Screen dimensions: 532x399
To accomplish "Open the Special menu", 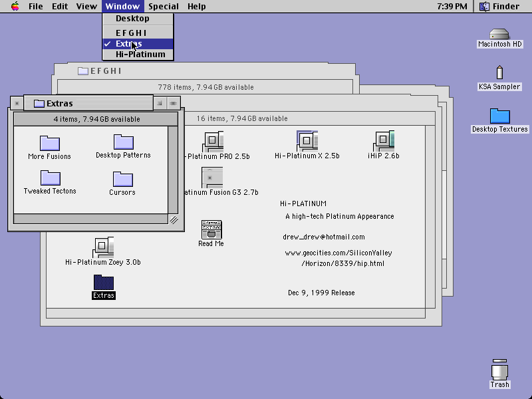I will point(164,6).
